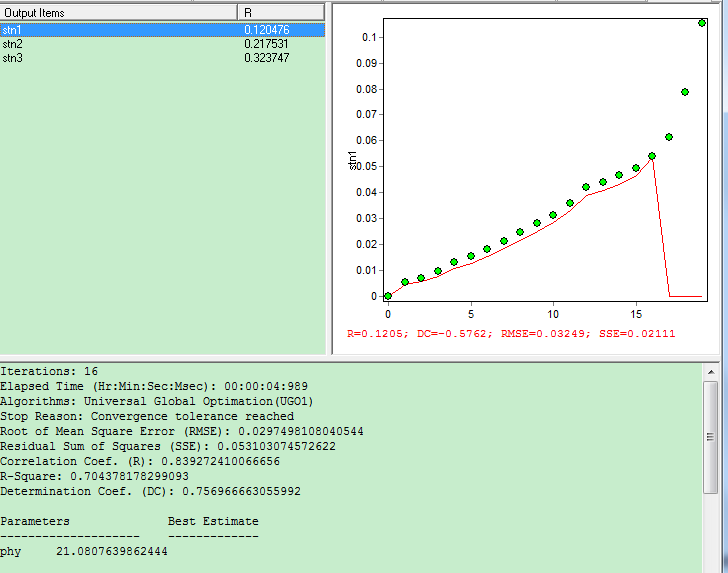The image size is (728, 573).
Task: Click the phy parameter best estimate value
Action: coord(112,551)
